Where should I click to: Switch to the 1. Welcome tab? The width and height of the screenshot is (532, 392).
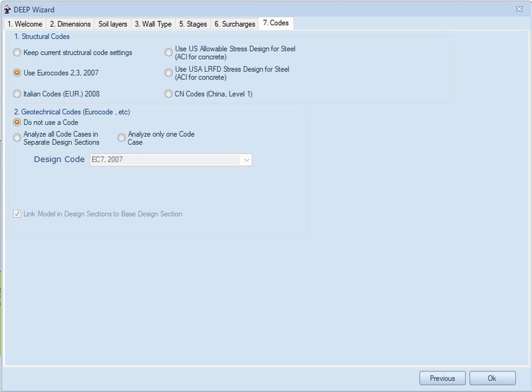[x=25, y=24]
